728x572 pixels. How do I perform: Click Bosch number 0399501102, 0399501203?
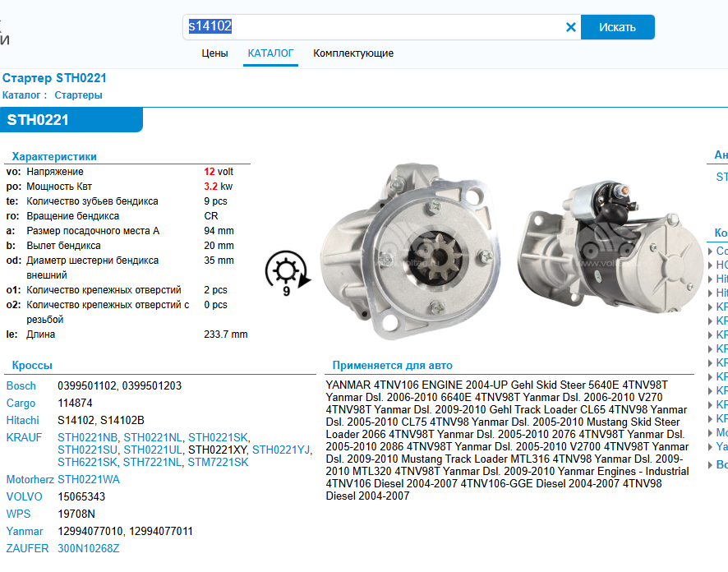tap(119, 385)
